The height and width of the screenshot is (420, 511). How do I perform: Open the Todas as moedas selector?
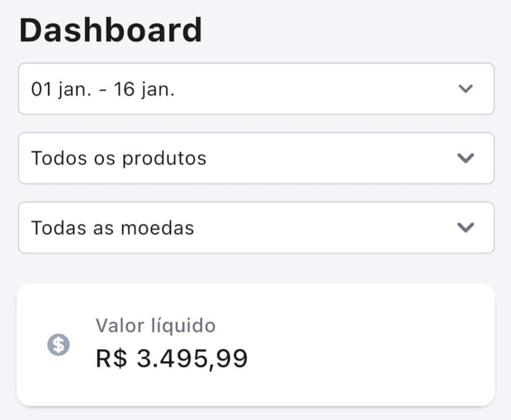255,227
